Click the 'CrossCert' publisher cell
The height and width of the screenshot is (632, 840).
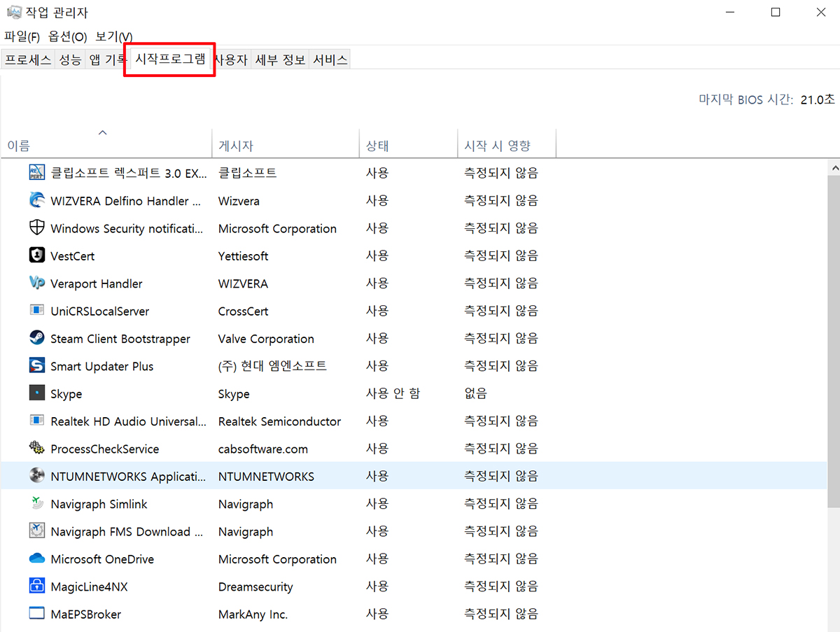point(244,311)
